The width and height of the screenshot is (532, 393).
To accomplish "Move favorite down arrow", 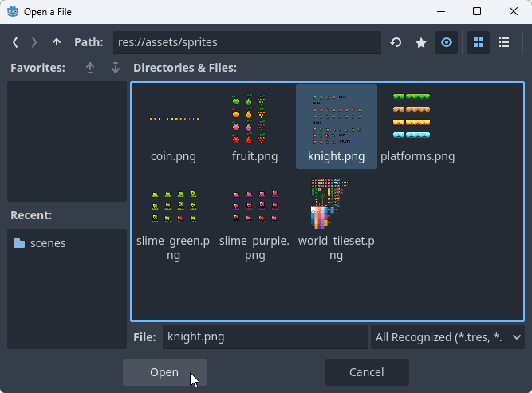I will 116,68.
